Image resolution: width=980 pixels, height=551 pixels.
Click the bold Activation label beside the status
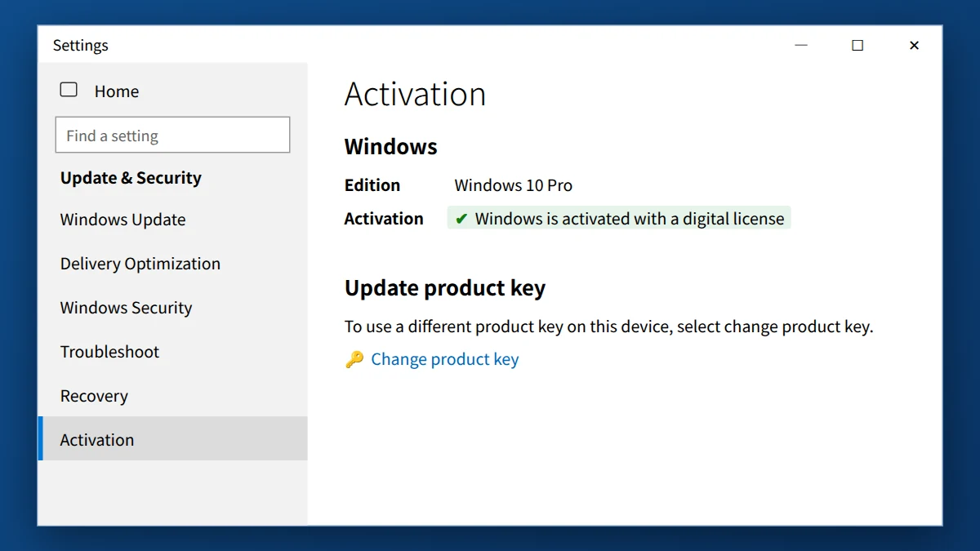384,219
